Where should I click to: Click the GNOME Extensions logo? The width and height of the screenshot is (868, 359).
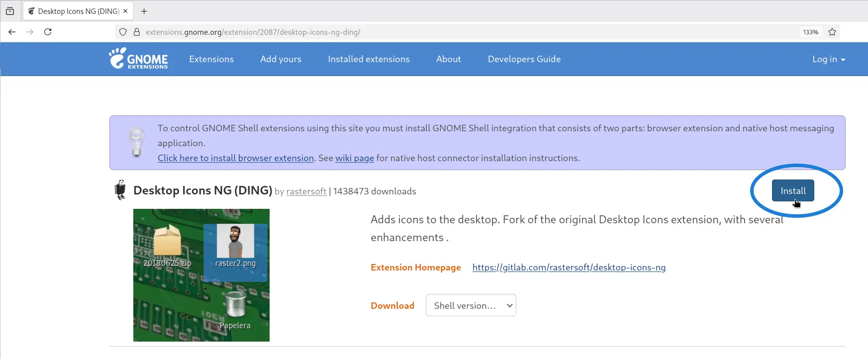pyautogui.click(x=138, y=59)
